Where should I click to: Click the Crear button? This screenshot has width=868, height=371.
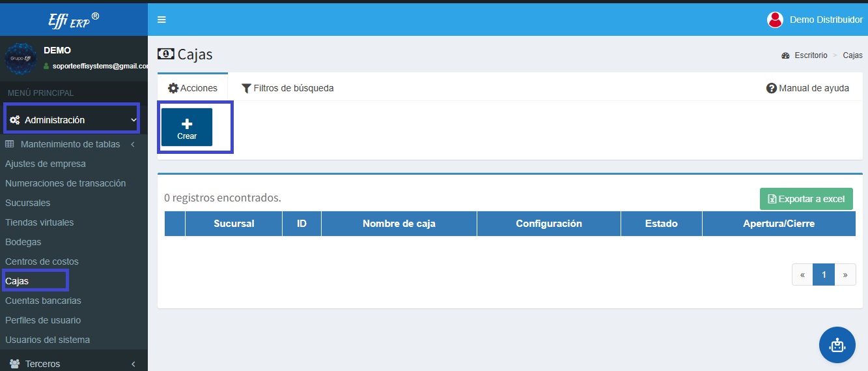point(187,127)
